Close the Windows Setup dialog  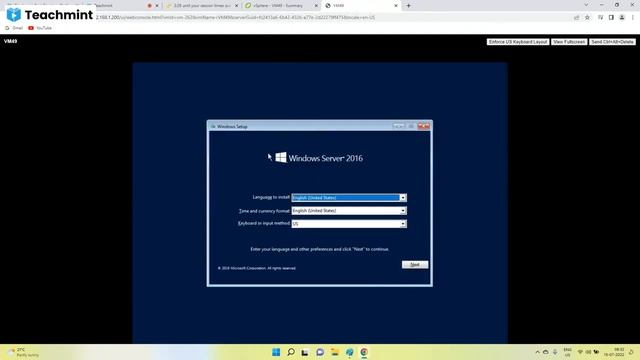(x=423, y=126)
